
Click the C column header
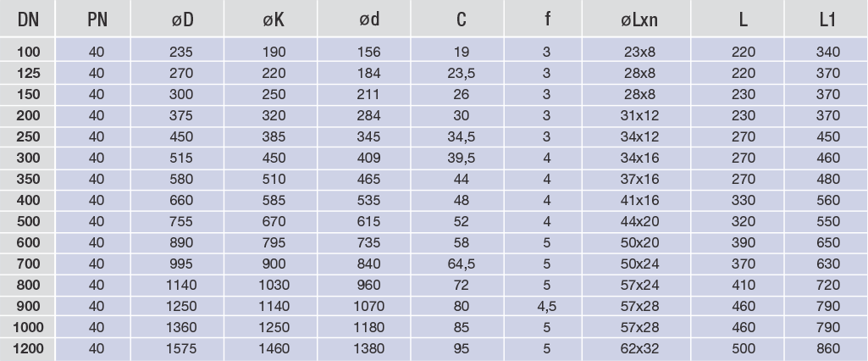click(462, 19)
